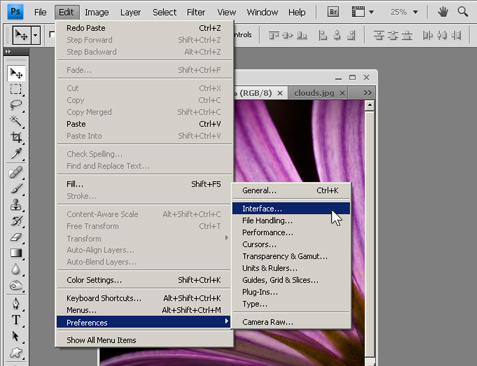477x366 pixels.
Task: Expand the toolbox with double-arrow
Action: point(8,51)
